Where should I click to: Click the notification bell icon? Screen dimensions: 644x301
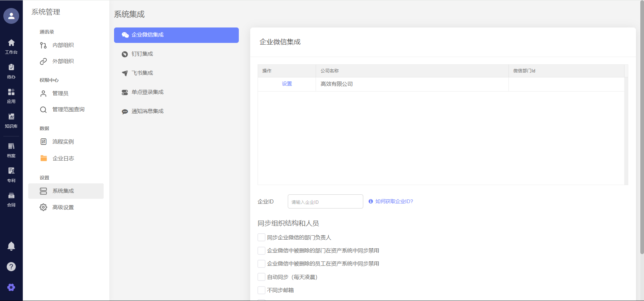11,246
